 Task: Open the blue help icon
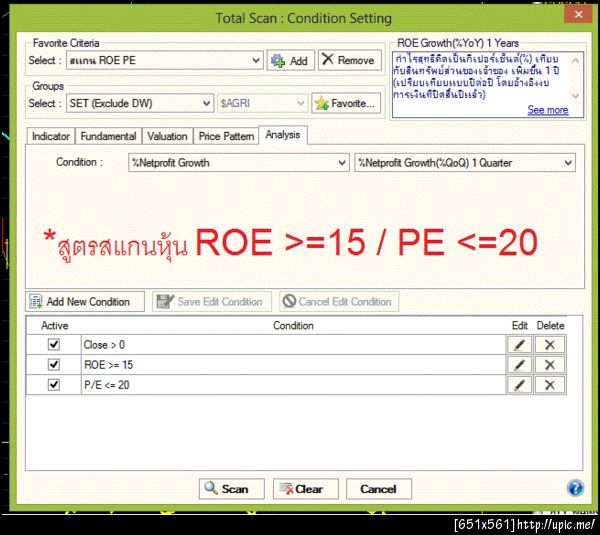575,488
